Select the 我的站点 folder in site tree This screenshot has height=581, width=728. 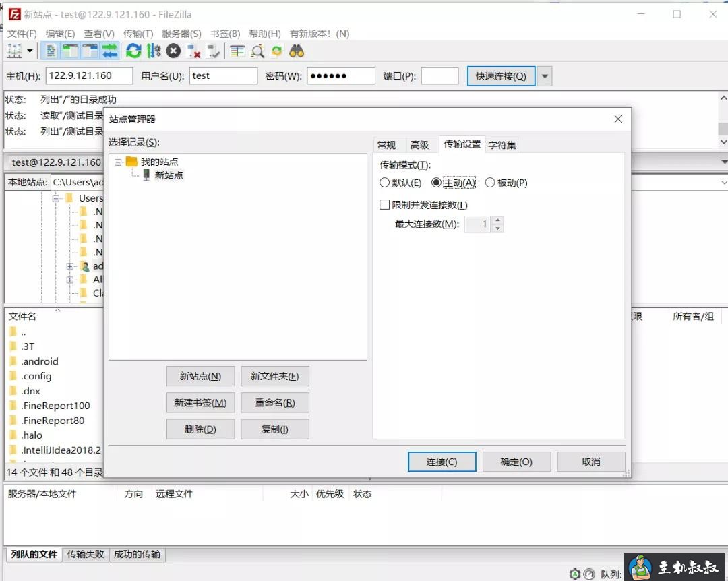tap(159, 162)
